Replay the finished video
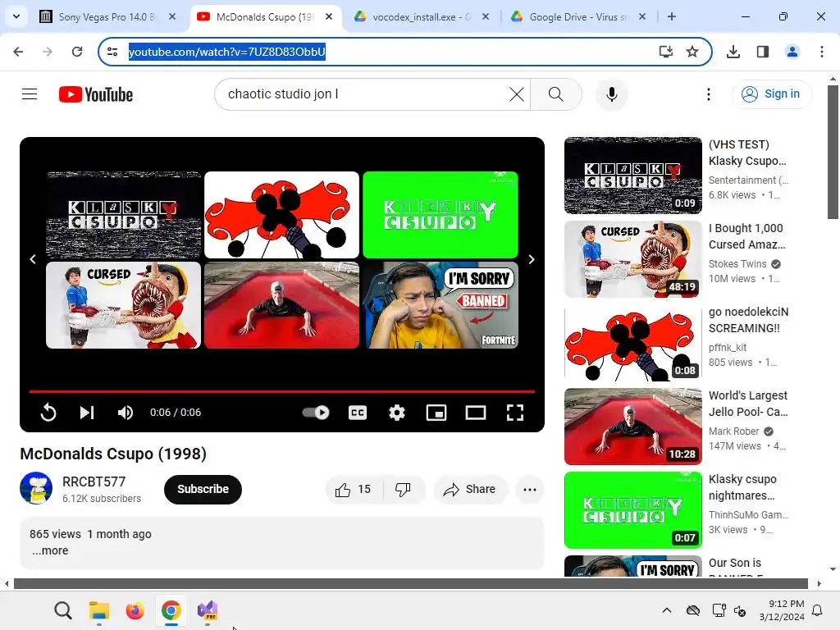Screen dimensions: 840x630 [x=48, y=413]
